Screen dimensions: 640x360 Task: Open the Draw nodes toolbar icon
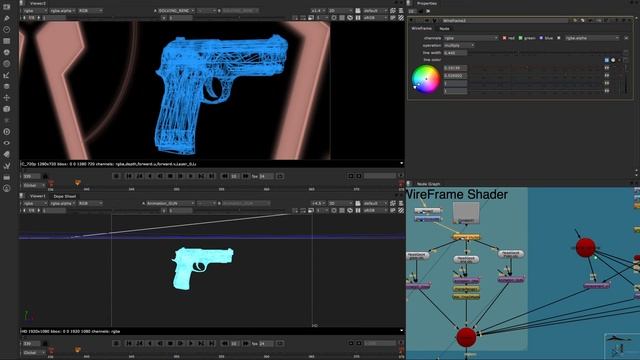[7, 18]
